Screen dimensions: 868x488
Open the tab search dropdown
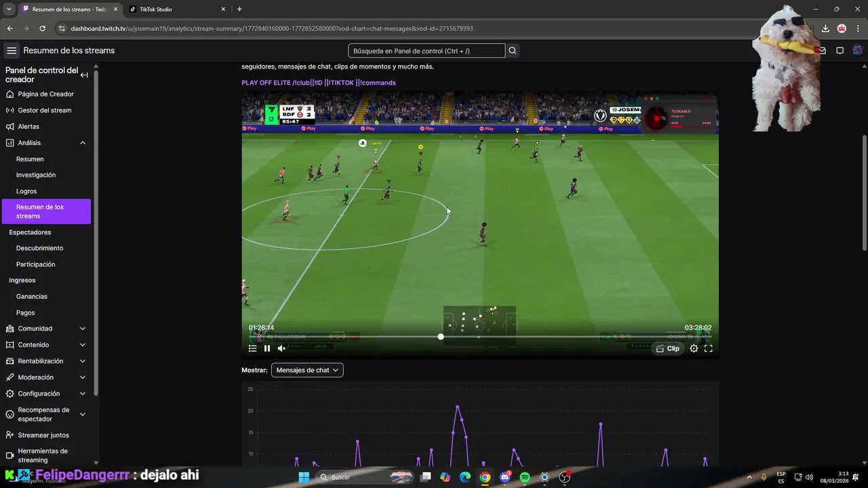click(8, 9)
